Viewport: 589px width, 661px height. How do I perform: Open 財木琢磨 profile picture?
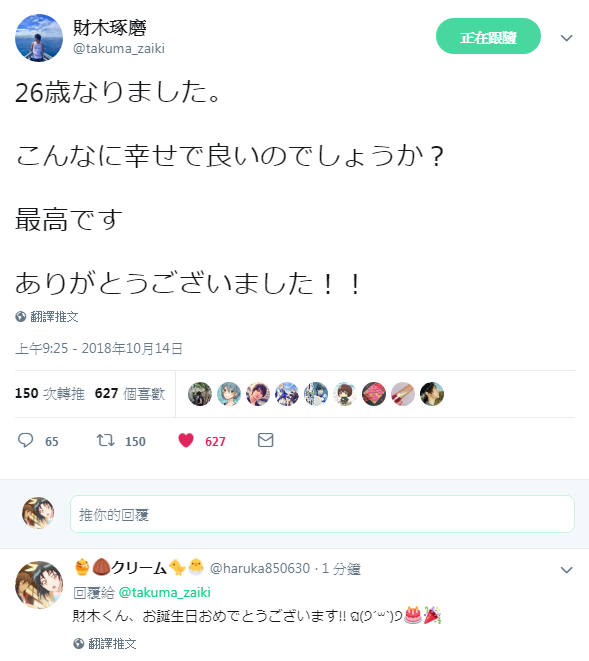(39, 38)
